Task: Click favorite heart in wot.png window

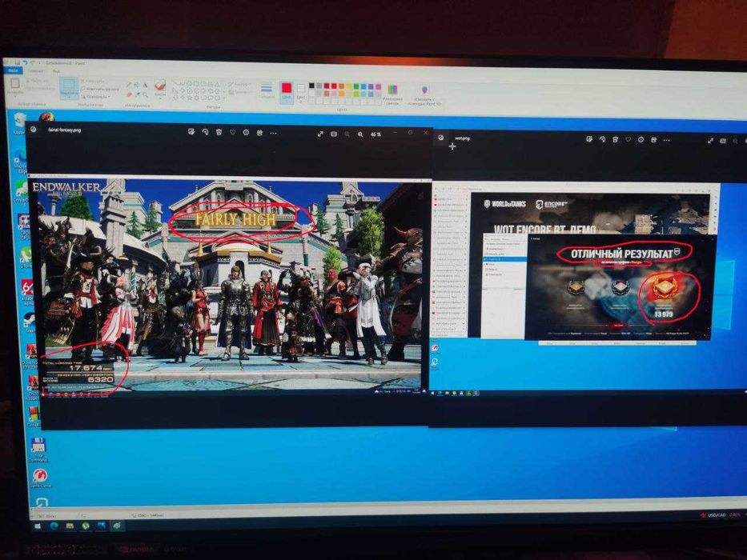Action: coord(628,139)
